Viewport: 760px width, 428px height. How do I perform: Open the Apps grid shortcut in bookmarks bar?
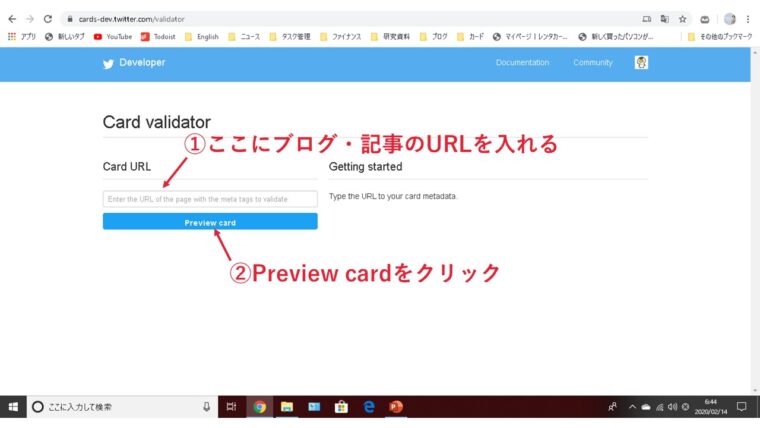pos(21,36)
